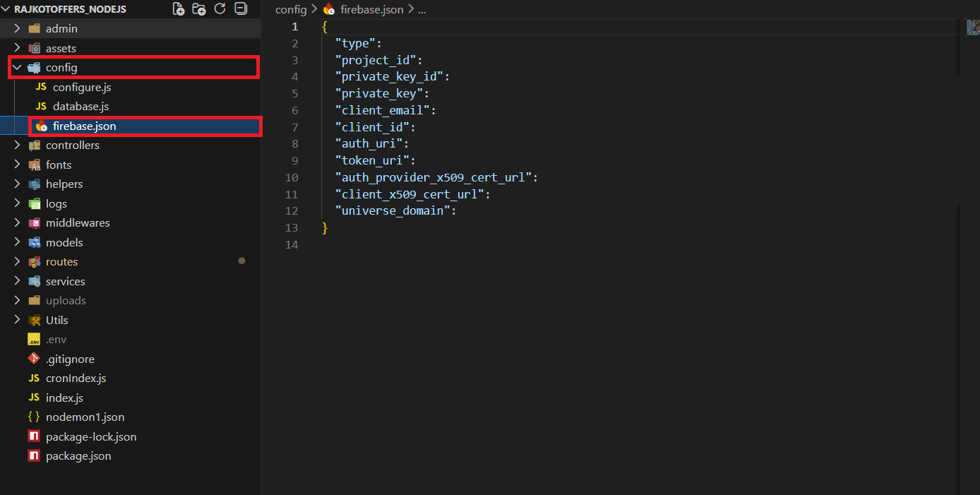Collapse the config folder
Viewport: 980px width, 495px height.
(x=17, y=68)
